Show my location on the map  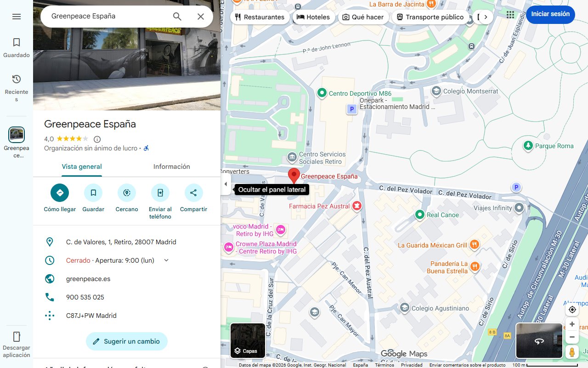click(572, 310)
